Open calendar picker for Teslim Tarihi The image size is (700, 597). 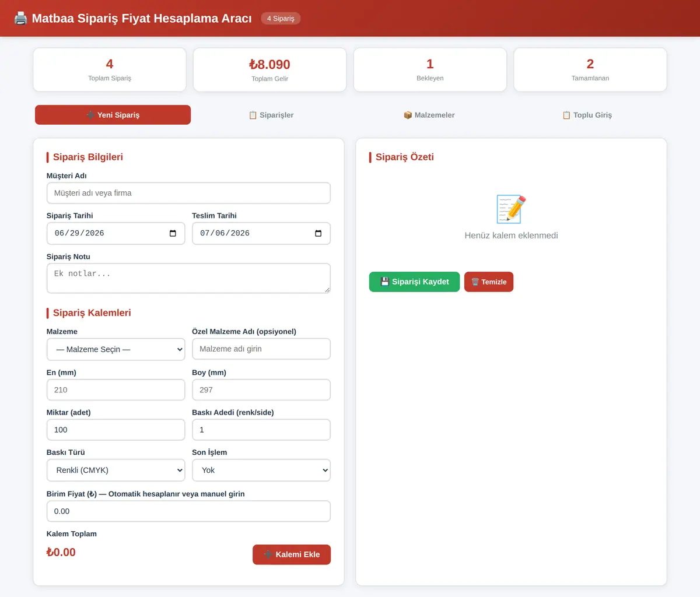coord(318,233)
